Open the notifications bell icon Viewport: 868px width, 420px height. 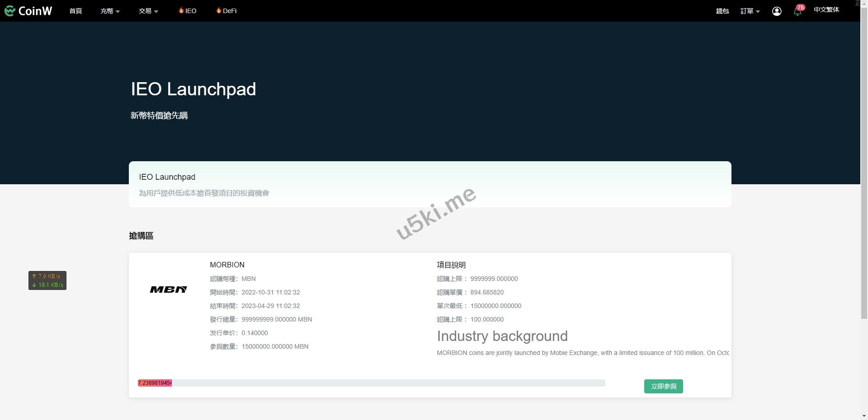click(797, 12)
